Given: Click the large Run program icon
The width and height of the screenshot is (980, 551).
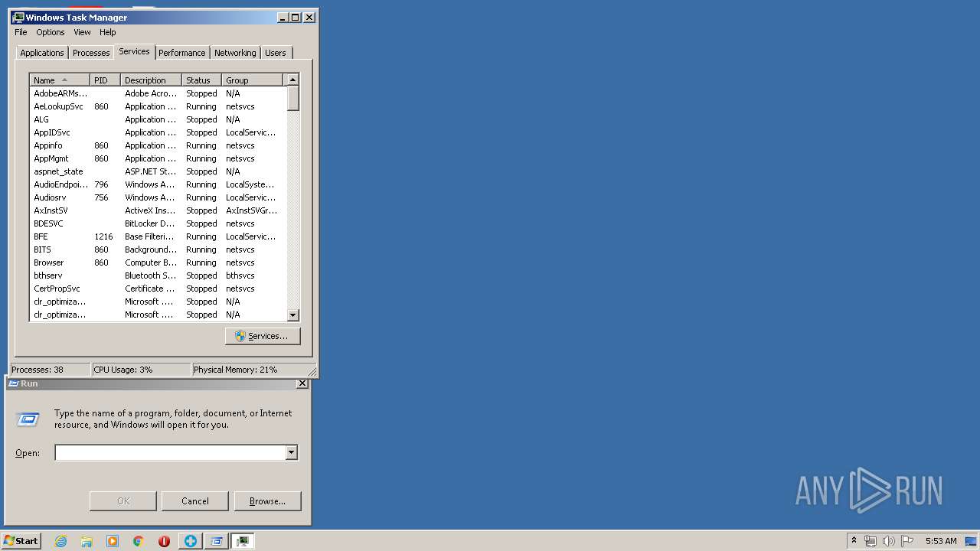Looking at the screenshot, I should point(28,419).
